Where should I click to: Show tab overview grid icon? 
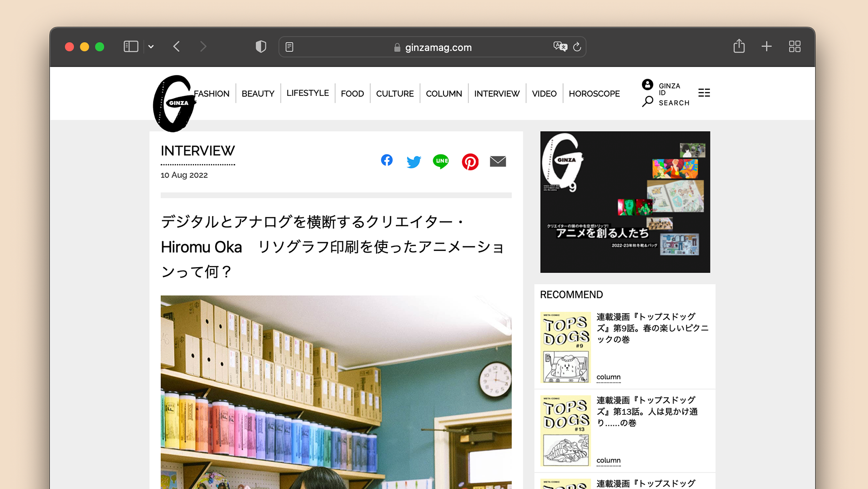794,47
